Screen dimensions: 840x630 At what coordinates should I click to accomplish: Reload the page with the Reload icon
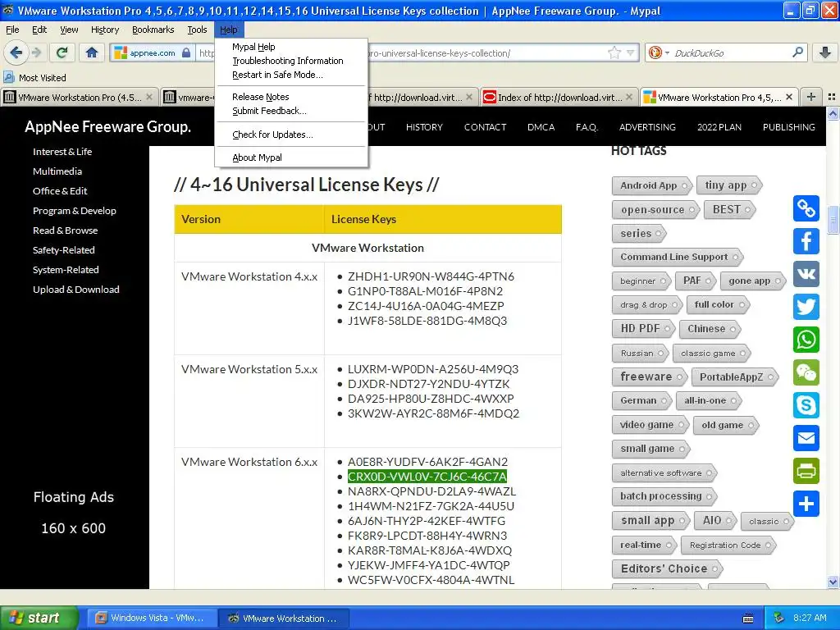click(62, 52)
